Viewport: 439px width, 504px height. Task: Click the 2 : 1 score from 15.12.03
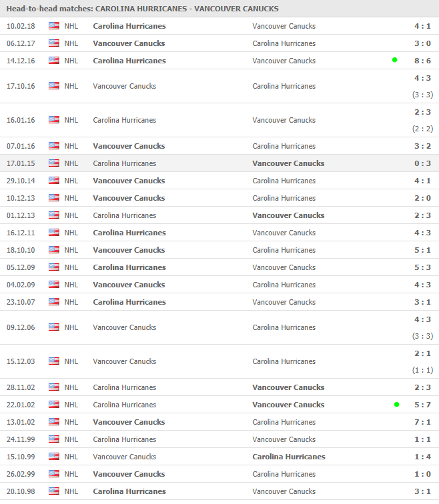click(422, 353)
